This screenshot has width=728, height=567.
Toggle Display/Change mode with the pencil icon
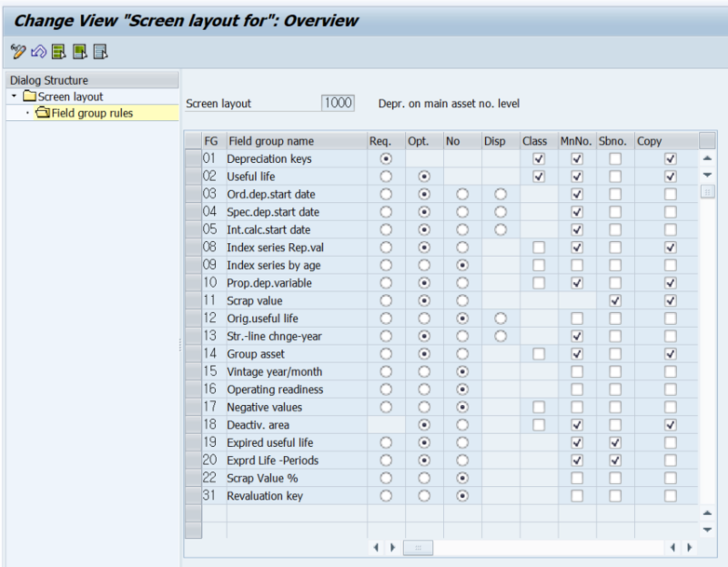(x=18, y=52)
